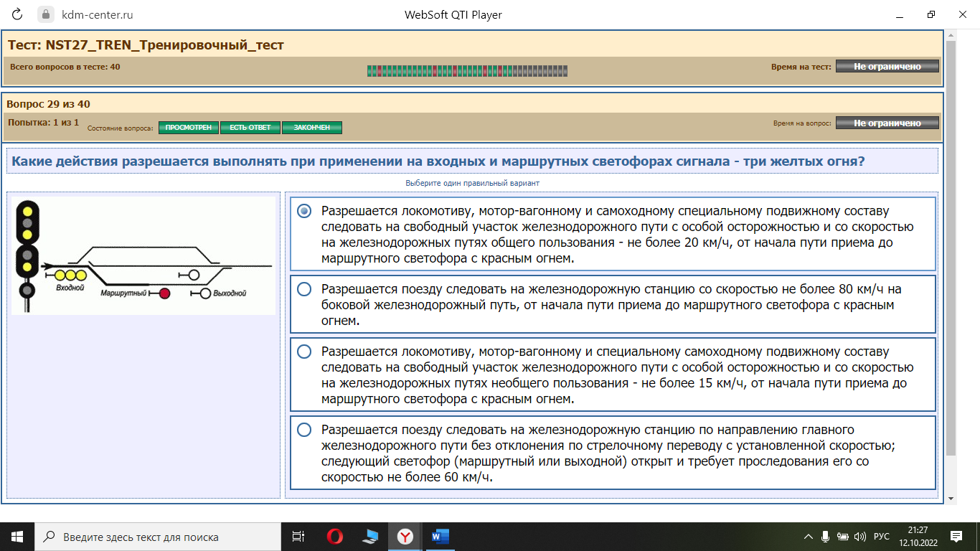The image size is (980, 551).
Task: Click the test time Не ограничено box
Action: pos(887,67)
